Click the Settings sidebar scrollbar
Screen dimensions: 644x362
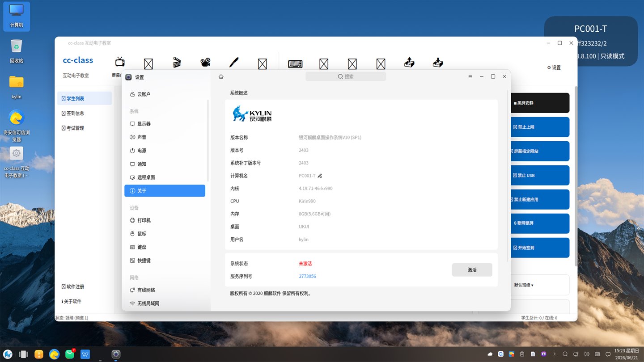point(208,140)
